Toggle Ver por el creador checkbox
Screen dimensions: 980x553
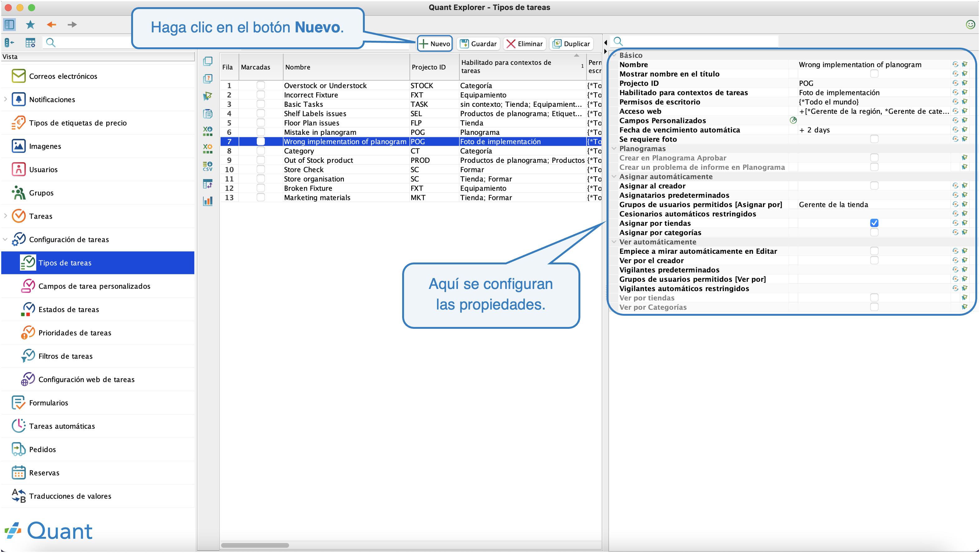pyautogui.click(x=874, y=261)
